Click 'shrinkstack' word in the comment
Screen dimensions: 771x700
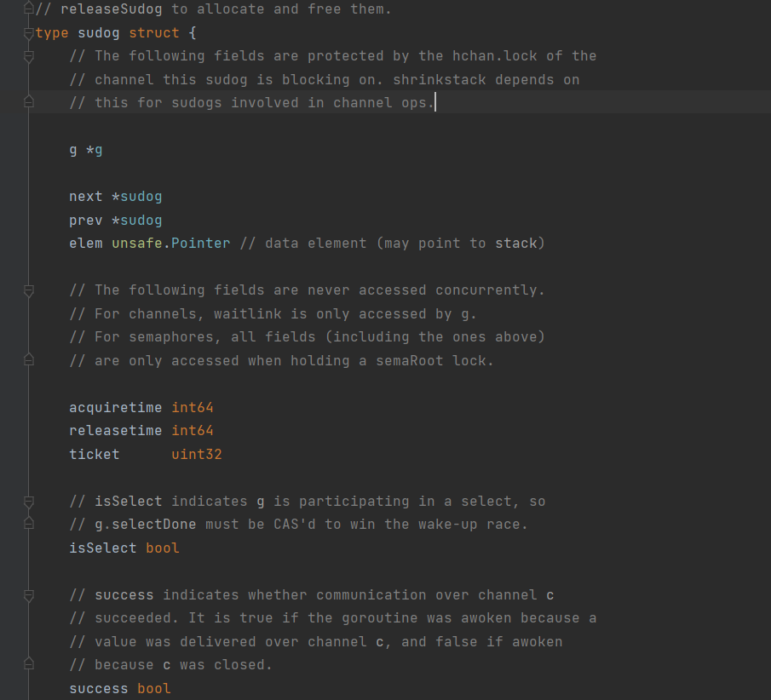(x=439, y=80)
